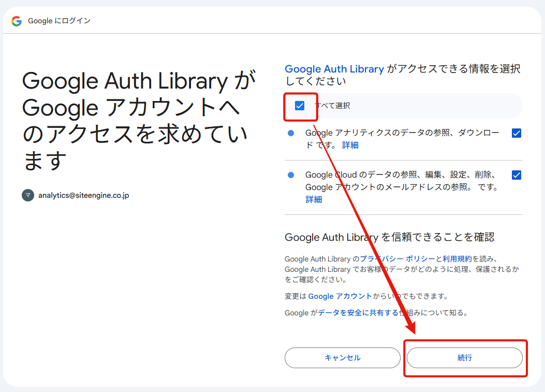Click the account avatar next to analytics email

point(28,195)
